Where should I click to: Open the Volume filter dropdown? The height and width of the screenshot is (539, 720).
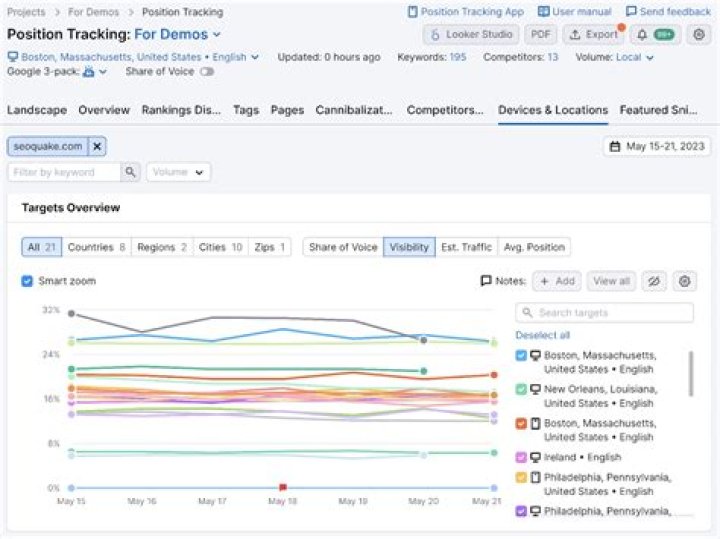(x=179, y=172)
